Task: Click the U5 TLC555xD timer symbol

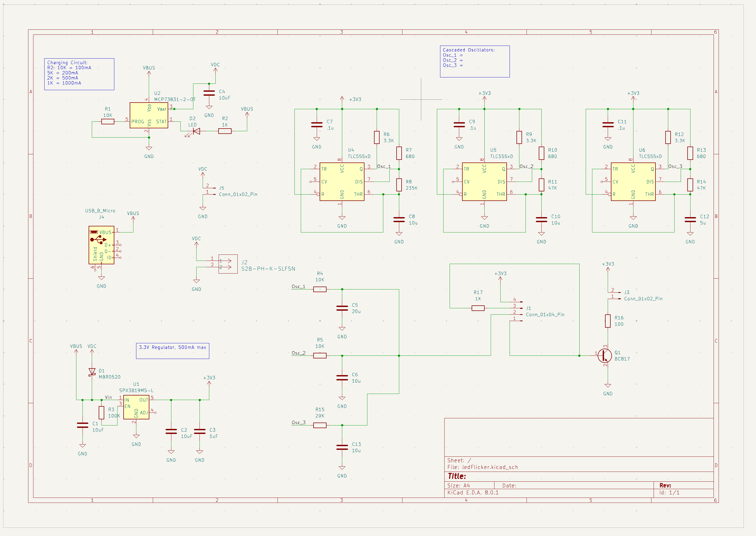Action: tap(484, 182)
